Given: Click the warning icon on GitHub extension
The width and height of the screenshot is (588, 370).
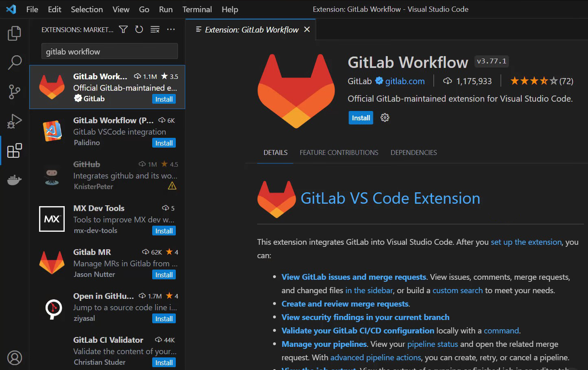Looking at the screenshot, I should (172, 186).
